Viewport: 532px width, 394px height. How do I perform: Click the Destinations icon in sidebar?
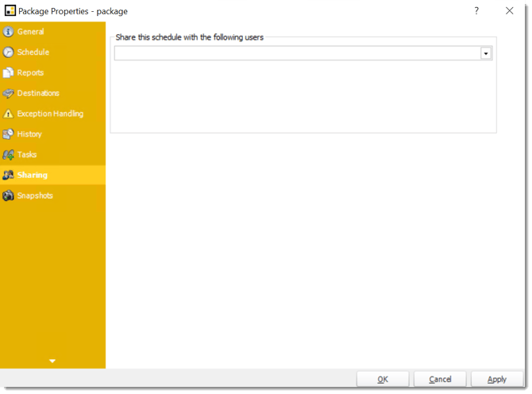pos(8,93)
